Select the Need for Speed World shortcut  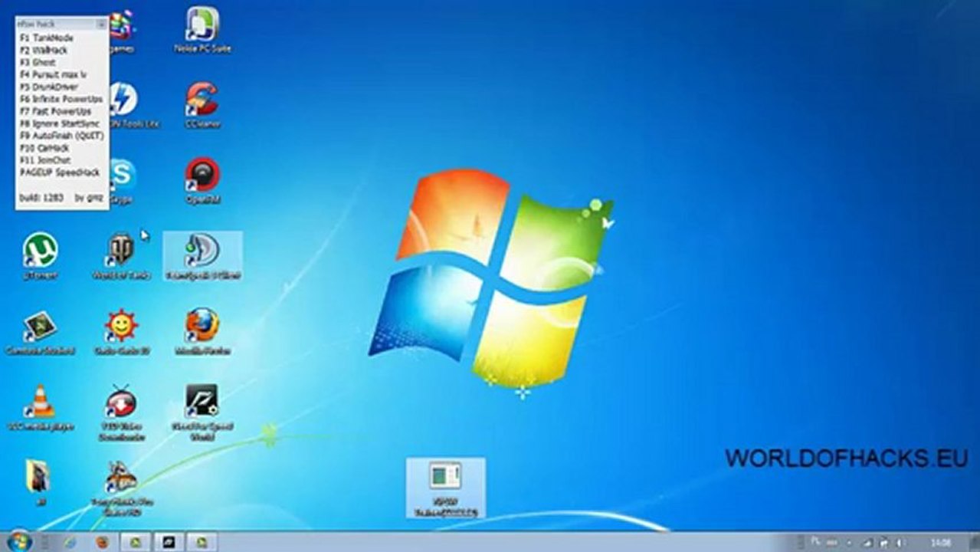pos(202,412)
